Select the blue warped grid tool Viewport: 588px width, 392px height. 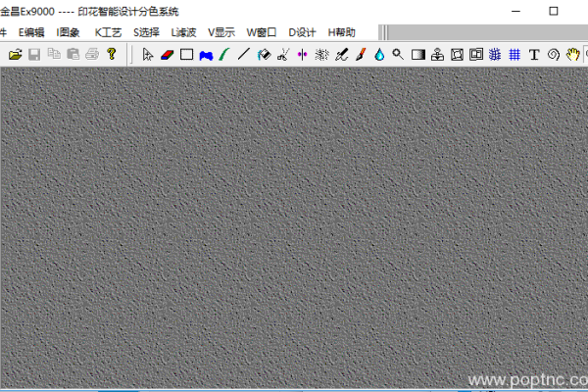pyautogui.click(x=495, y=55)
